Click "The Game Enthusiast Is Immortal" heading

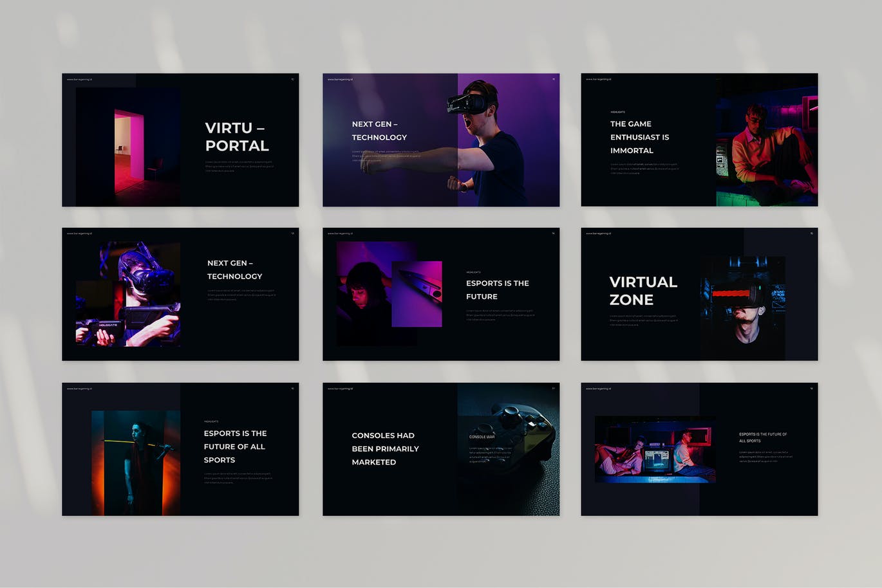(639, 137)
